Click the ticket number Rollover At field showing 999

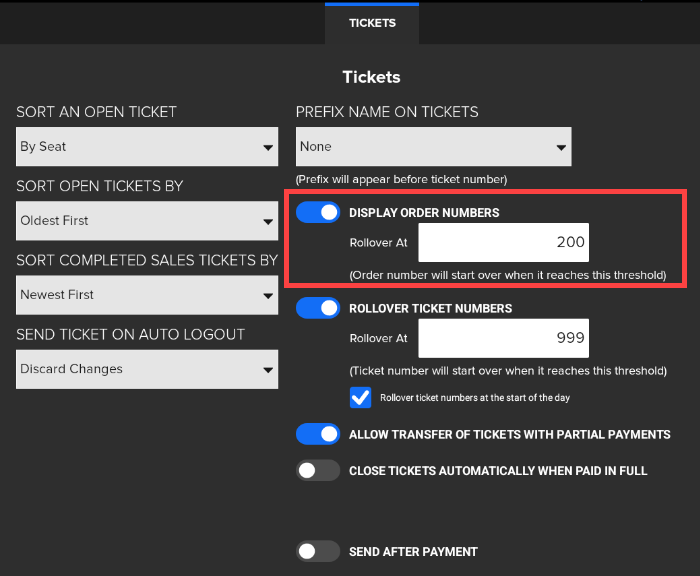pyautogui.click(x=502, y=338)
